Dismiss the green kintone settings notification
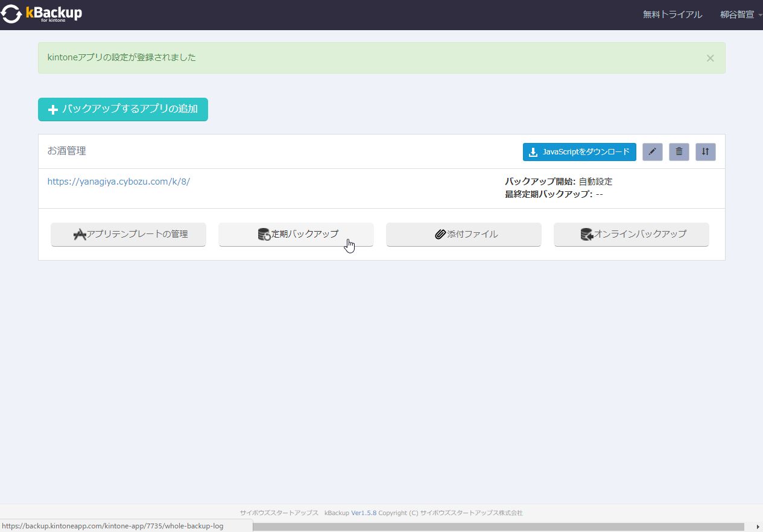 [710, 58]
